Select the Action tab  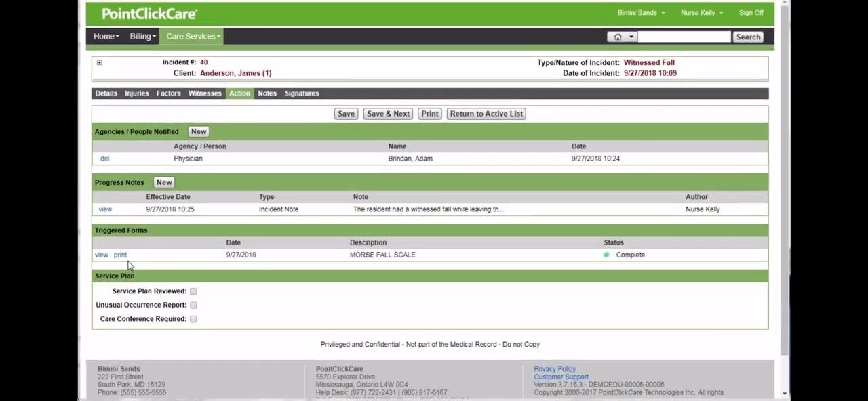pyautogui.click(x=239, y=93)
